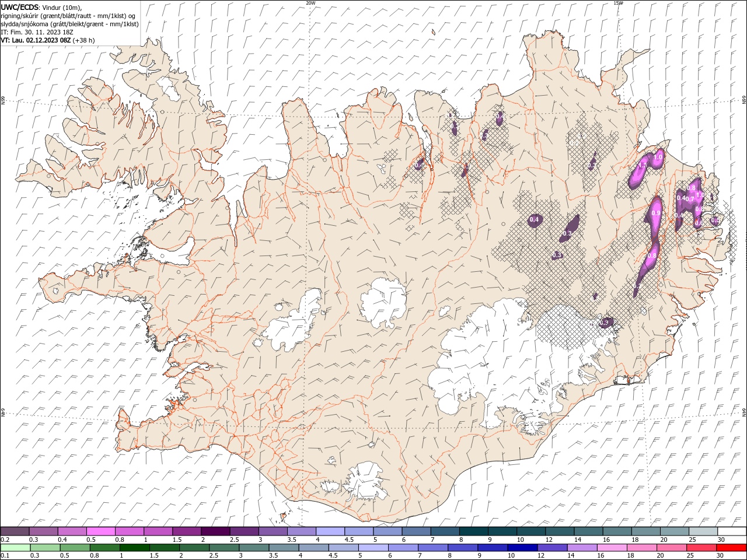Select lower legend swatch between 0.5 and 0.8
Screen dimensions: 747x560
[76, 548]
